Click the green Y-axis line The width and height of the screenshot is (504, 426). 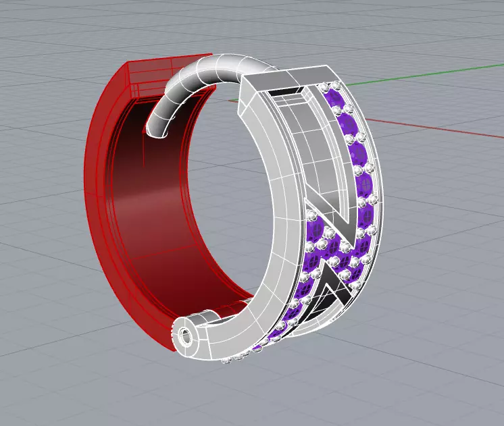tap(424, 74)
